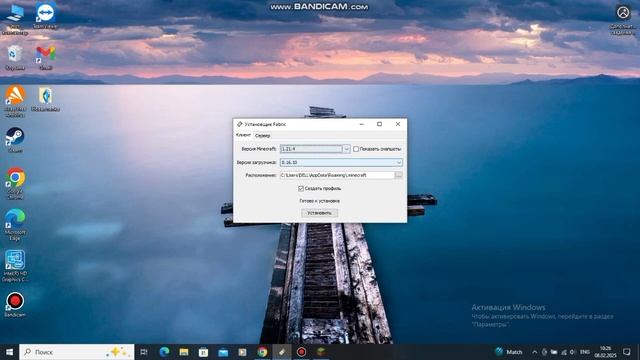Enable the show snapshots checkbox
The height and width of the screenshot is (360, 640).
356,149
